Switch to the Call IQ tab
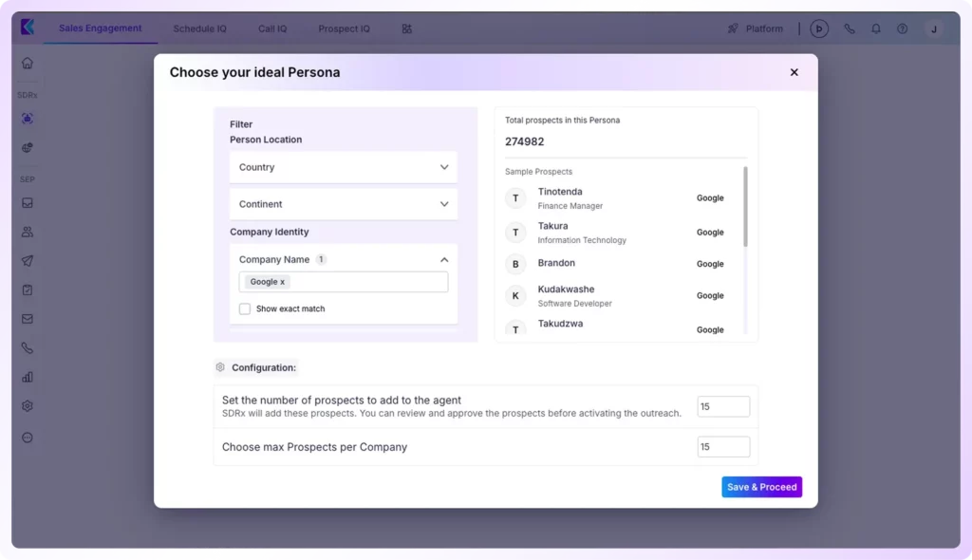Image resolution: width=972 pixels, height=560 pixels. 272,28
